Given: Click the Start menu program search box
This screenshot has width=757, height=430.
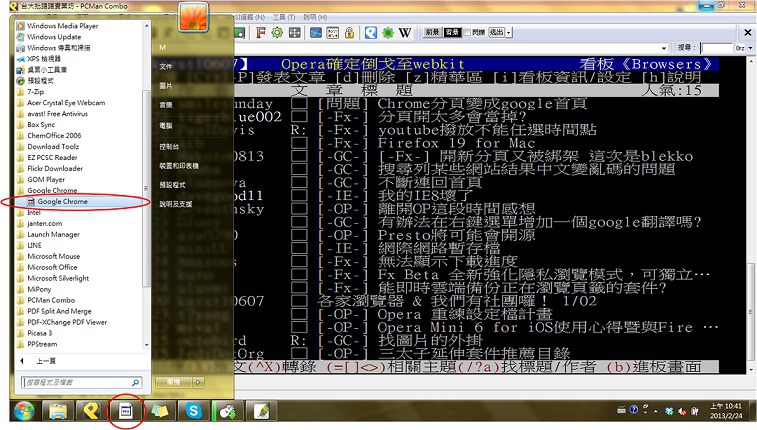Looking at the screenshot, I should coord(77,382).
